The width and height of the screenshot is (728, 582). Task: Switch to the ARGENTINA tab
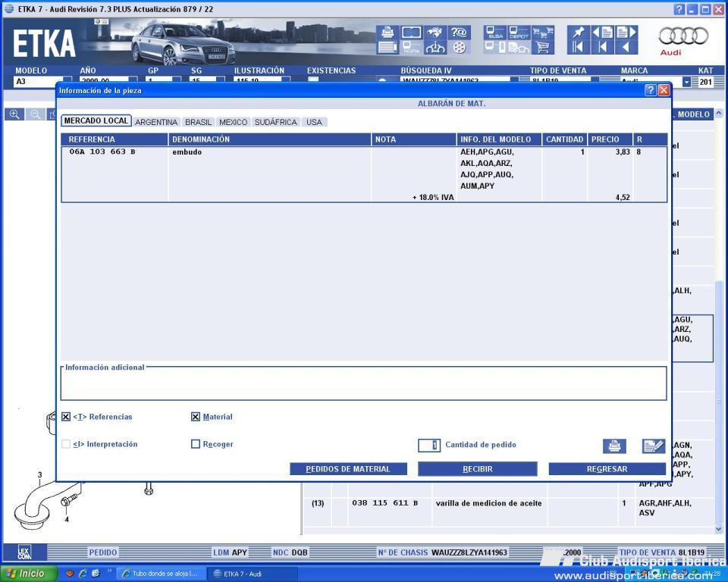tap(156, 122)
